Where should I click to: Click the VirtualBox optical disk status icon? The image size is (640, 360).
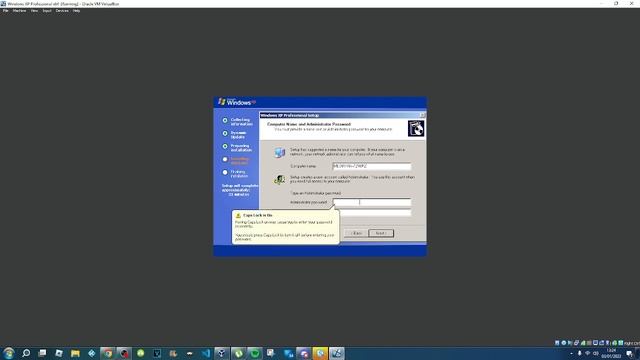564,343
